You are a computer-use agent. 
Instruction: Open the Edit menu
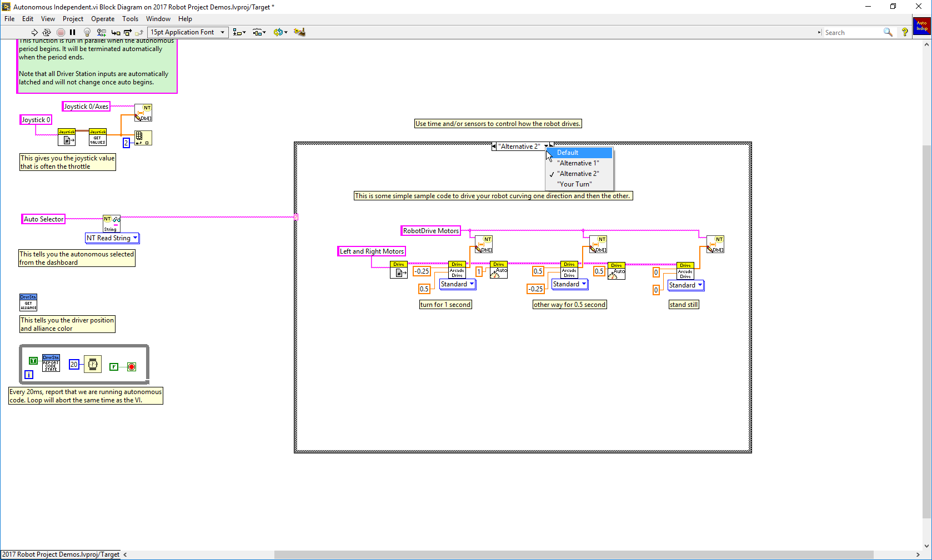[x=28, y=19]
